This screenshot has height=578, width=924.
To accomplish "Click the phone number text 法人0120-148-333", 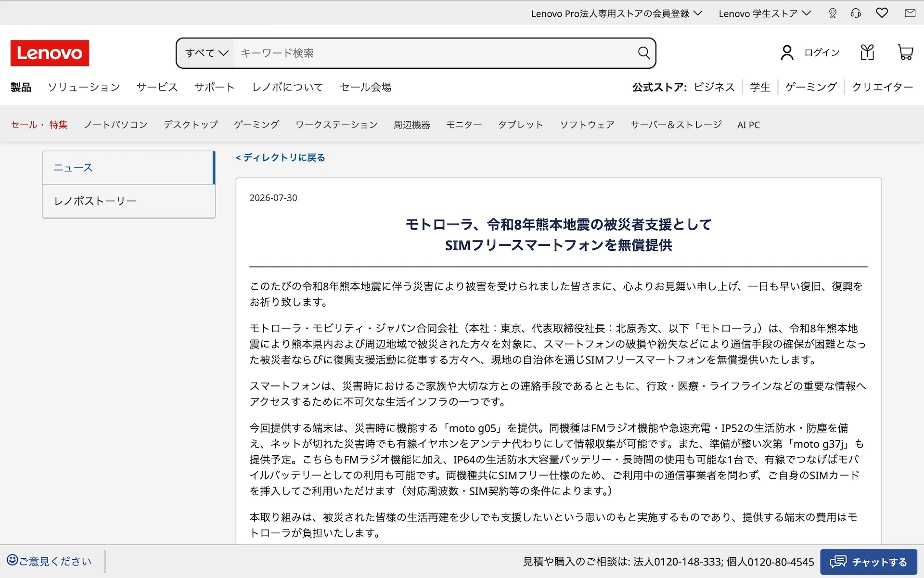I will pos(678,562).
